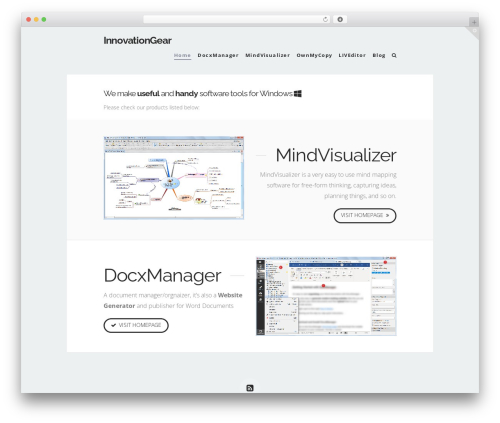Screen dimensions: 500x423
Task: Open the Home menu item
Action: tap(182, 55)
